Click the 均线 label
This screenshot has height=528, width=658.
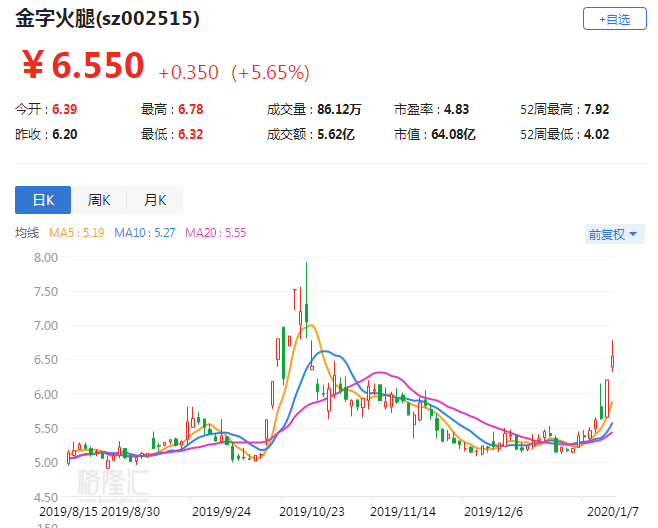[27, 233]
